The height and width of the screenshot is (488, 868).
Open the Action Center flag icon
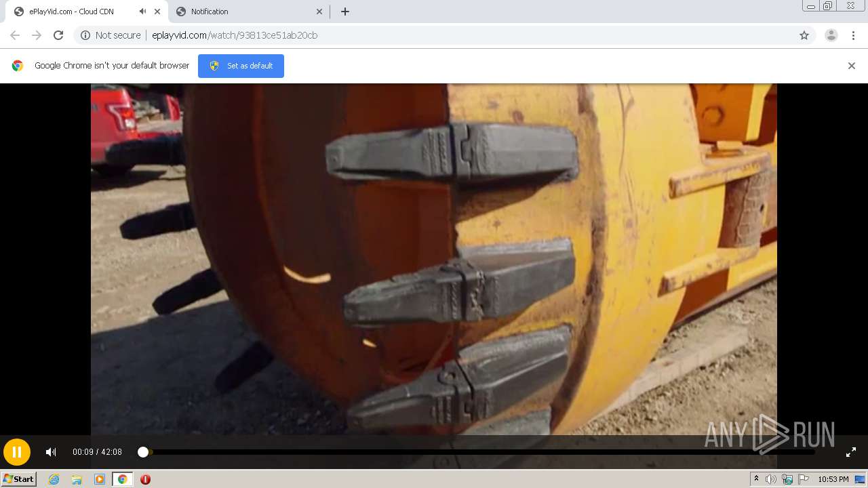pyautogui.click(x=804, y=479)
